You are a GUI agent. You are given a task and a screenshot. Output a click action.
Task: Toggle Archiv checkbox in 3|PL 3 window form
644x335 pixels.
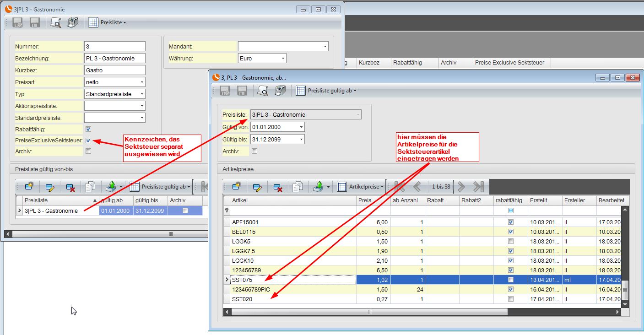click(x=88, y=151)
